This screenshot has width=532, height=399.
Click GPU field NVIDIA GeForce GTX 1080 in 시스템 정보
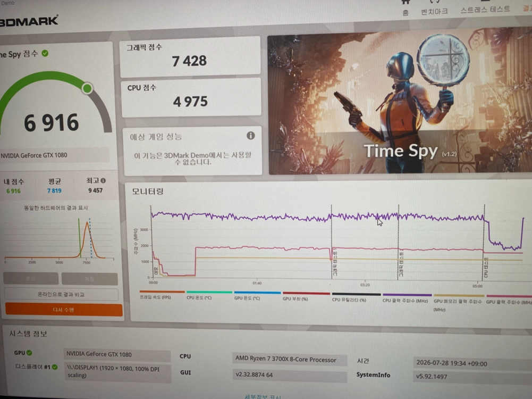(117, 354)
